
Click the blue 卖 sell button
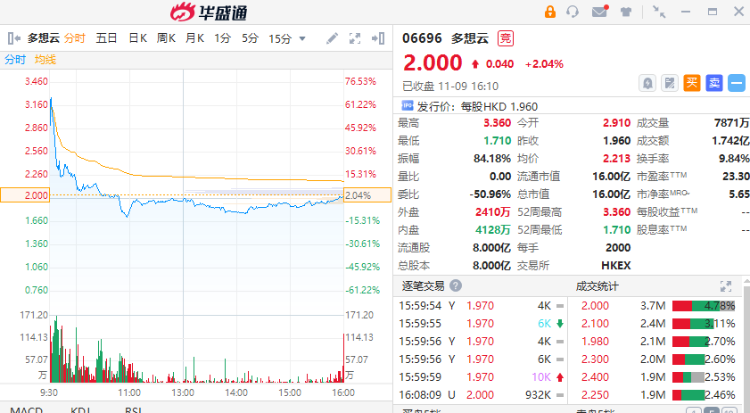[714, 83]
